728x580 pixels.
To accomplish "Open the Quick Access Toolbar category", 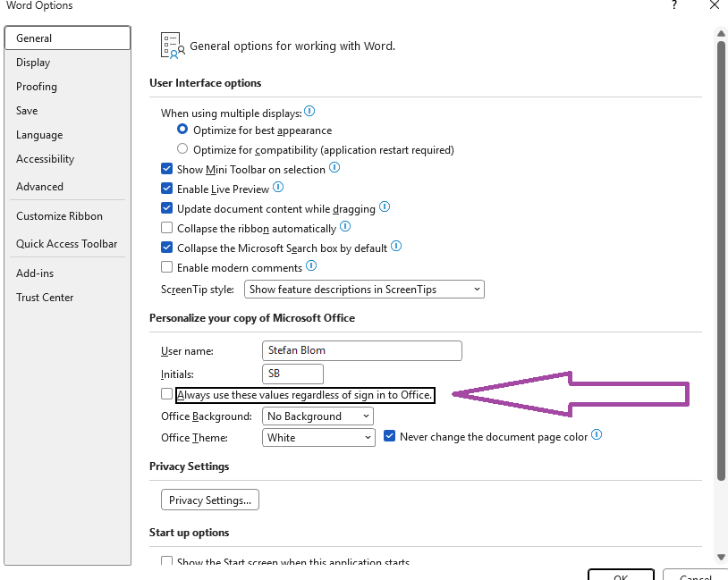I will point(68,244).
